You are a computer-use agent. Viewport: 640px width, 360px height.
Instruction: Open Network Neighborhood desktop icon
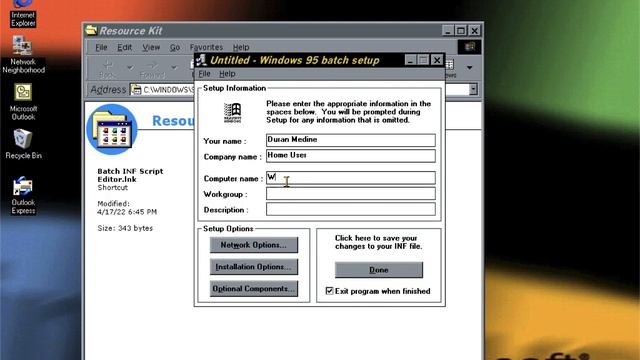pos(23,55)
